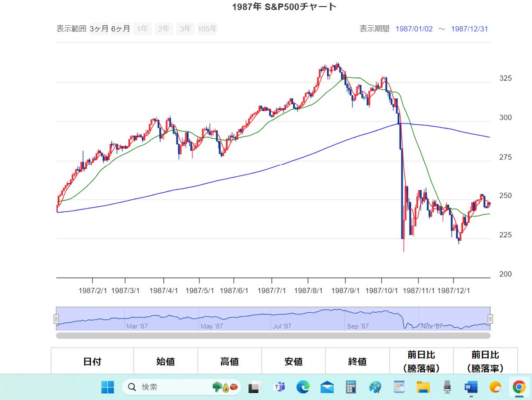The height and width of the screenshot is (400, 532).
Task: Open Microsoft Edge from the taskbar
Action: click(303, 388)
